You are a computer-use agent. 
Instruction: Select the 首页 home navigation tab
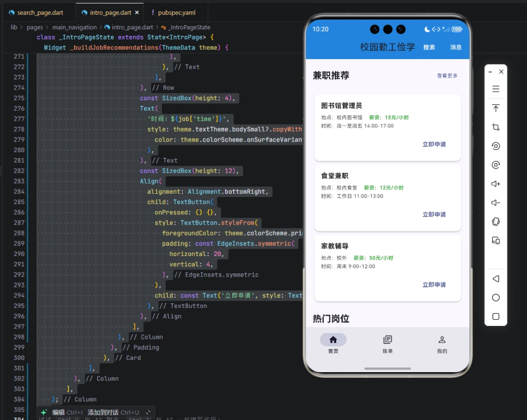pyautogui.click(x=333, y=344)
